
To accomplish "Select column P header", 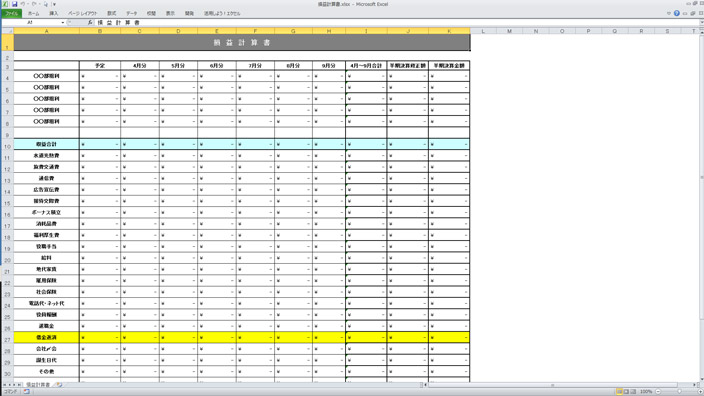I will (588, 31).
